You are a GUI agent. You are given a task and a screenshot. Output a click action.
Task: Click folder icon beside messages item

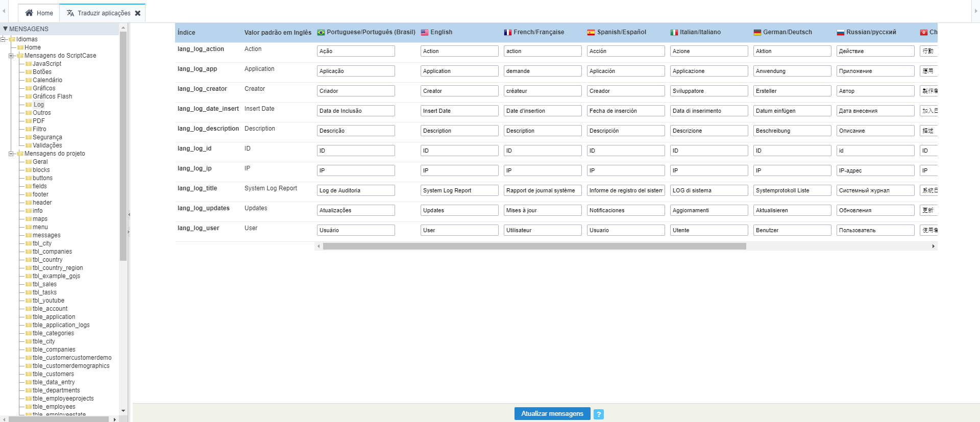(x=29, y=235)
